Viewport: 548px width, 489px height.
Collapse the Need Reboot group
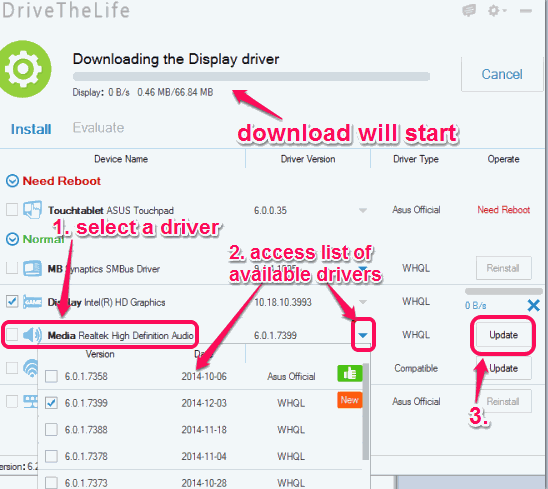point(12,181)
